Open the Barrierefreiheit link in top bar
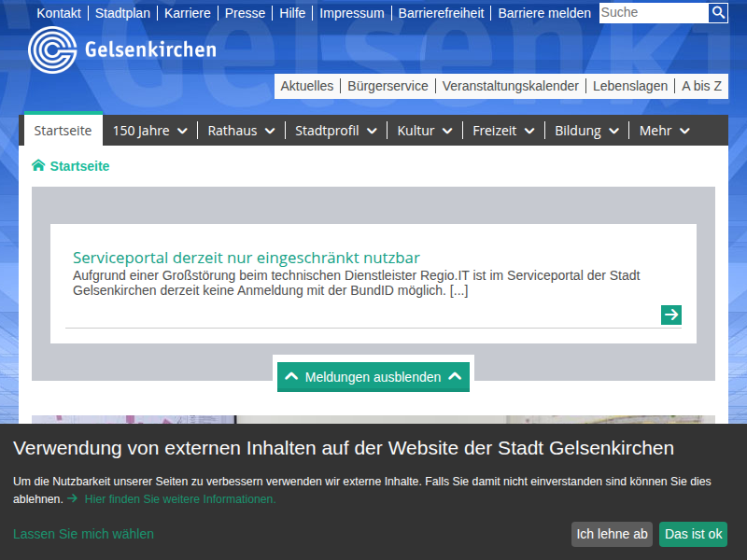 pyautogui.click(x=441, y=13)
